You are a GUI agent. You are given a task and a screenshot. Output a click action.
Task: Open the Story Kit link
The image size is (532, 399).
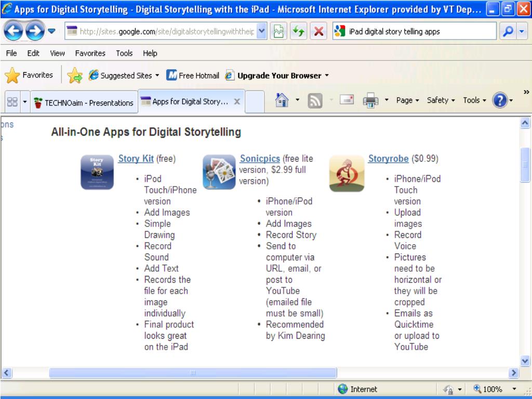click(136, 158)
